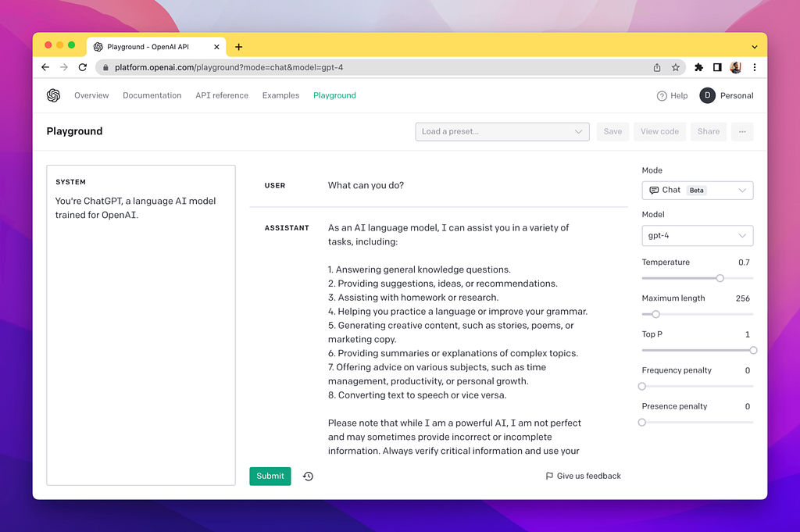Click the Temperature slider handle
800x532 pixels.
pos(720,278)
